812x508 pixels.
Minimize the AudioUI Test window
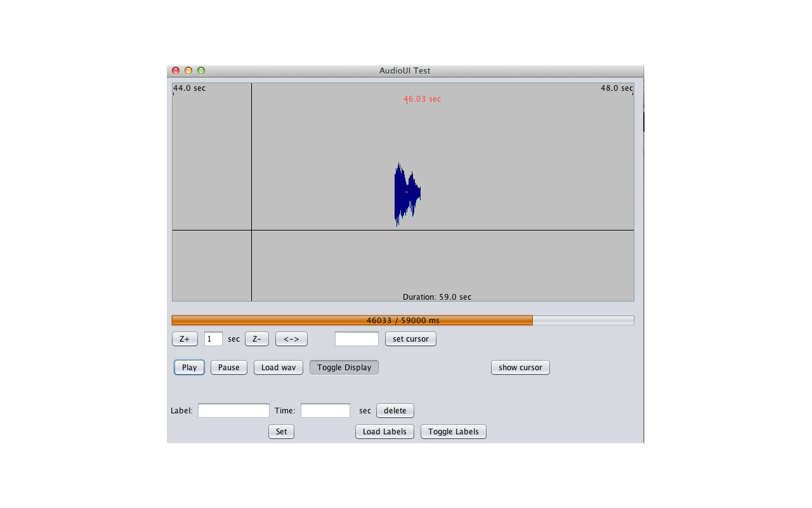(x=188, y=70)
